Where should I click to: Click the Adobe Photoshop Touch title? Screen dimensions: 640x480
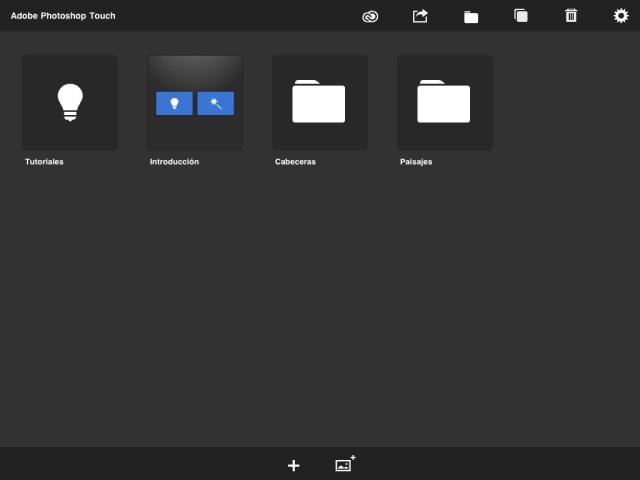coord(62,16)
